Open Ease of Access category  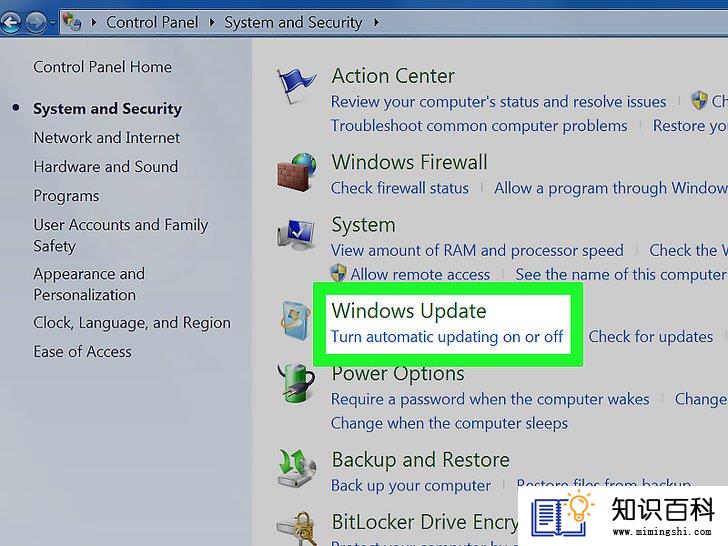pyautogui.click(x=82, y=352)
